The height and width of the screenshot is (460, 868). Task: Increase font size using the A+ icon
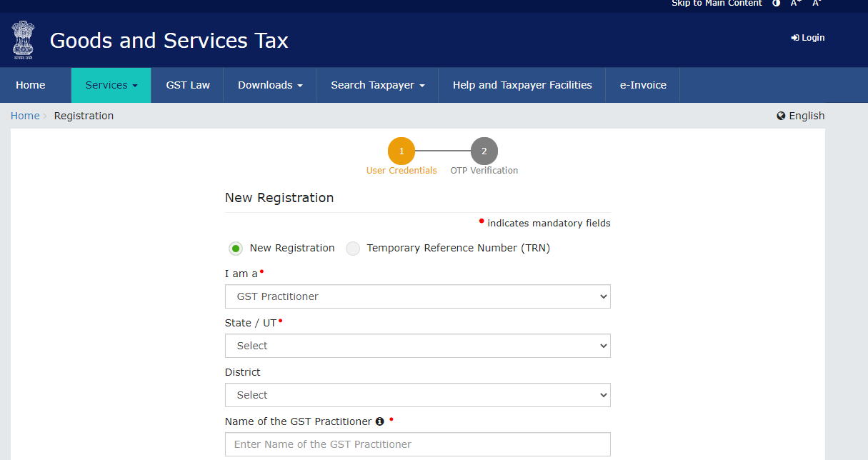click(795, 4)
